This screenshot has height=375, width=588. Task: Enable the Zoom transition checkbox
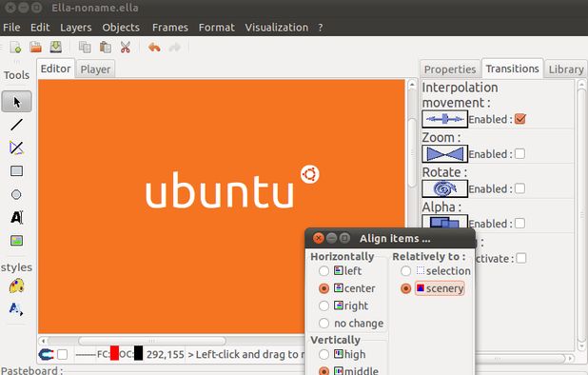pyautogui.click(x=519, y=154)
